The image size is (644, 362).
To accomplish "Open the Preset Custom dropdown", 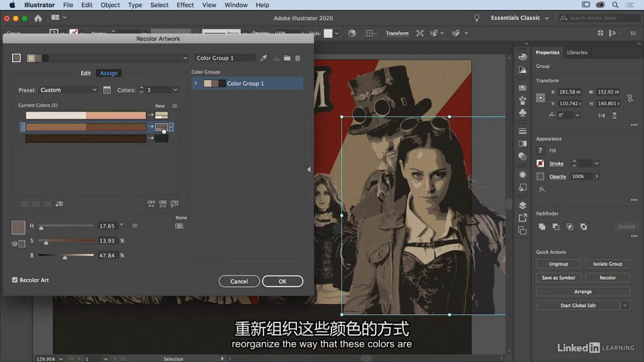I will 68,90.
